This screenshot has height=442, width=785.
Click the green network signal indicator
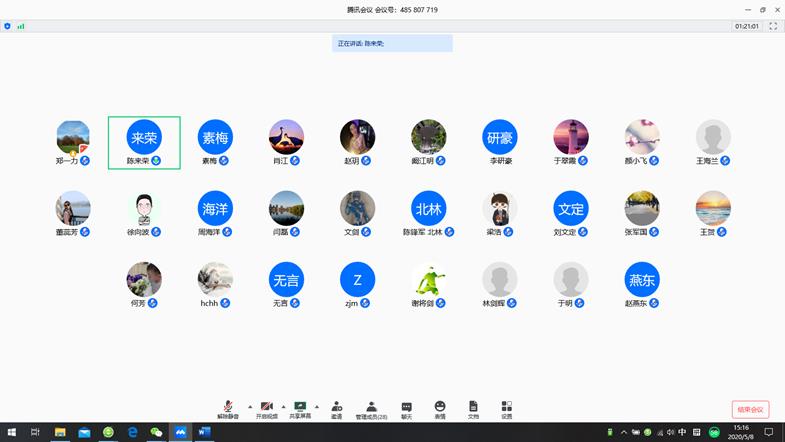(21, 26)
